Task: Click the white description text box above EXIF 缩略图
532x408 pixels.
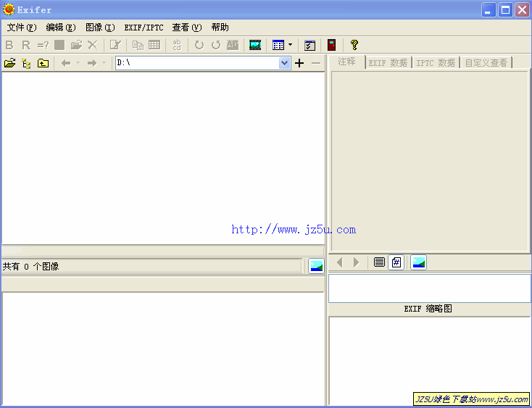Action: pyautogui.click(x=430, y=288)
